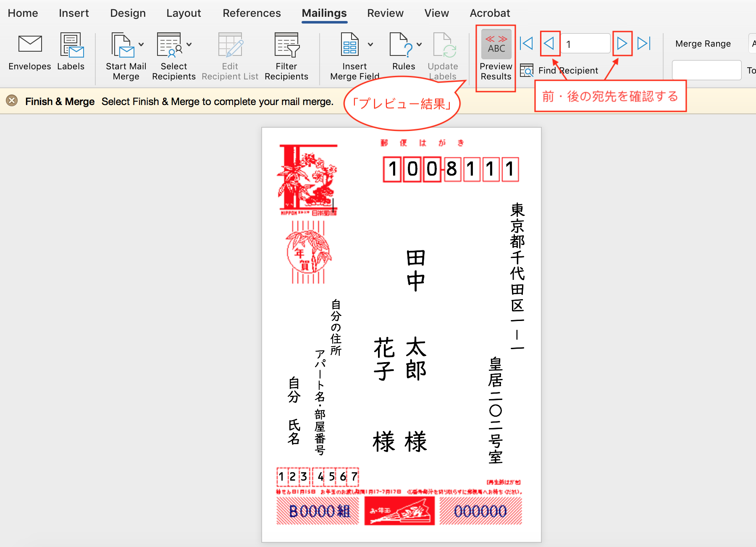Click the Rules icon
The height and width of the screenshot is (547, 756).
click(401, 45)
